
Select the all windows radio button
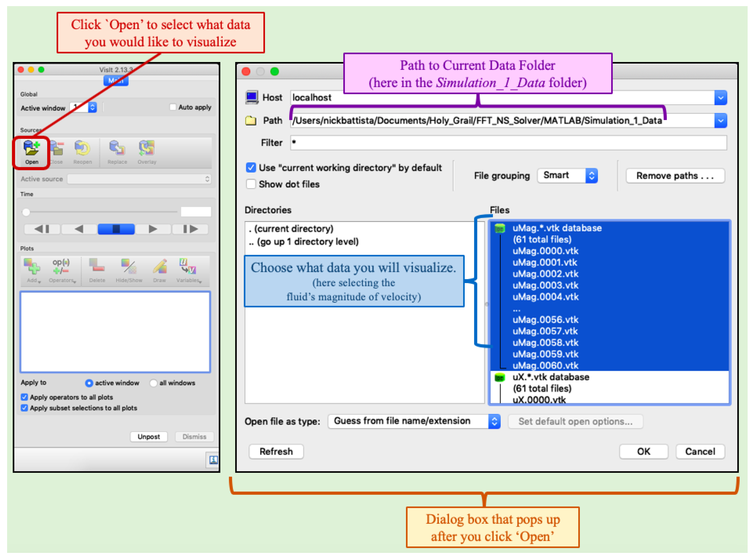154,383
